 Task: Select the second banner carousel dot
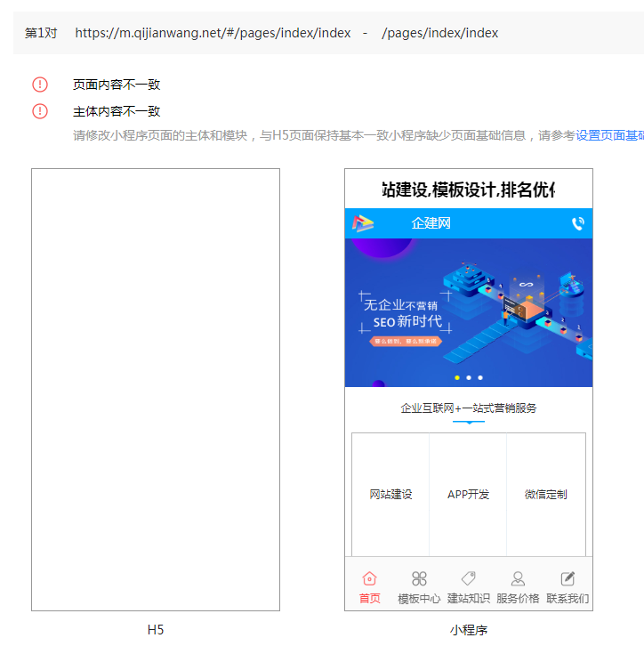469,377
